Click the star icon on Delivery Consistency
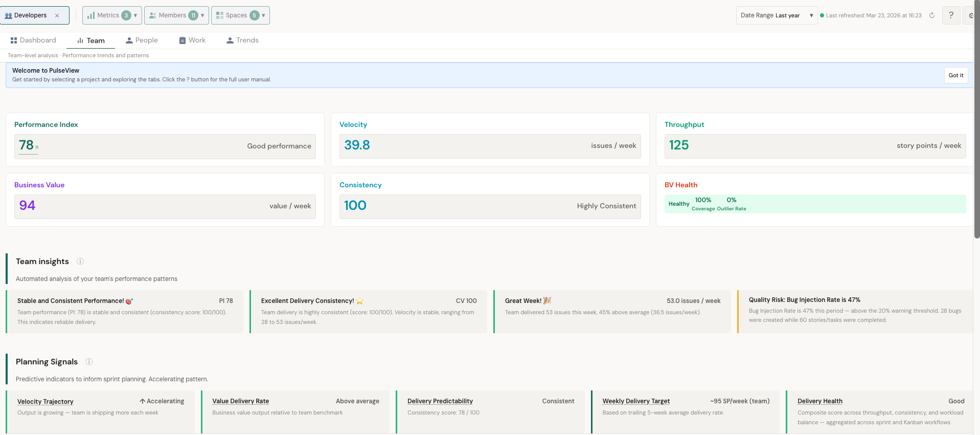 (360, 301)
